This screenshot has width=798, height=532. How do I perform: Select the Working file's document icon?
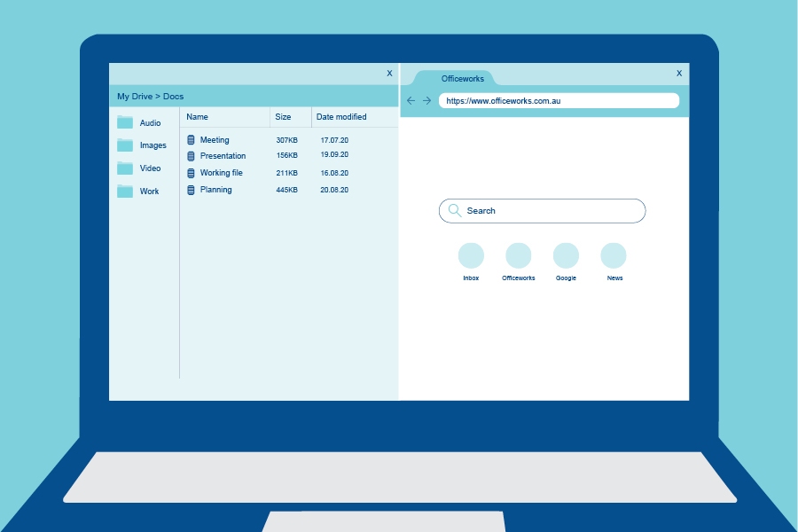click(x=191, y=173)
